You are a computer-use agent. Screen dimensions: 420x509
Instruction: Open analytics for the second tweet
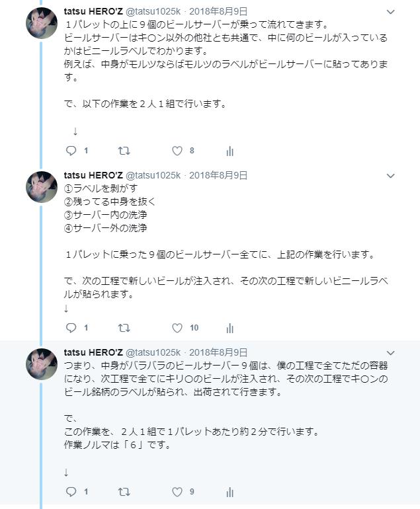click(230, 327)
